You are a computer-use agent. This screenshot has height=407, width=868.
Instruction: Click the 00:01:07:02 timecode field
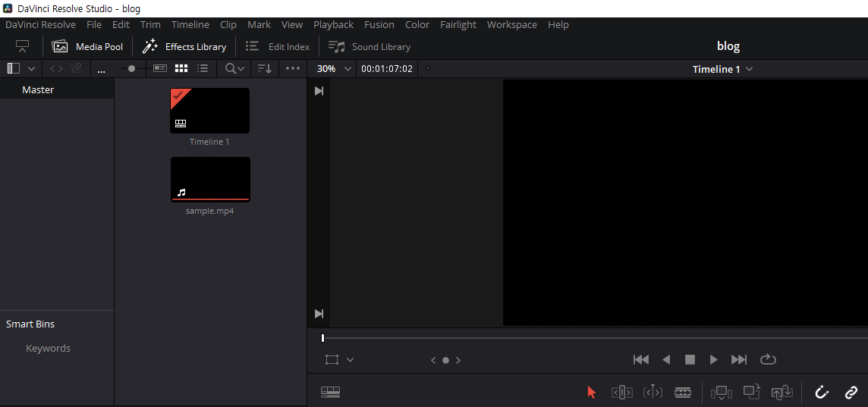pyautogui.click(x=387, y=69)
